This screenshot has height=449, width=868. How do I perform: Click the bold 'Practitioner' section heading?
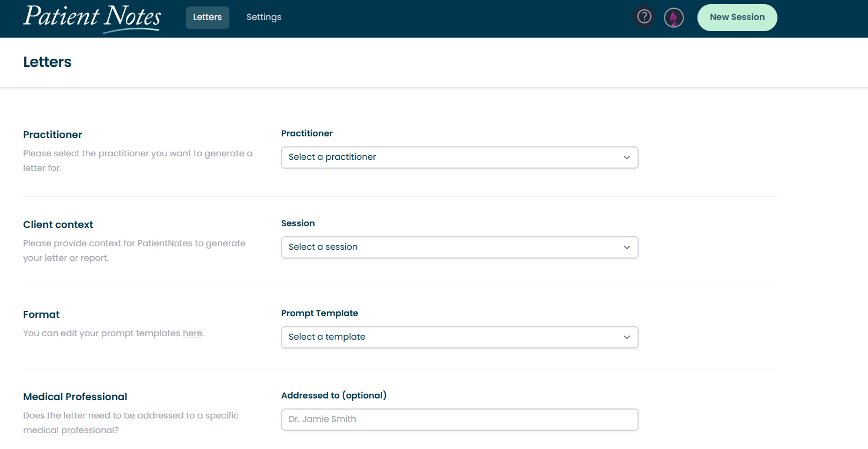52,135
